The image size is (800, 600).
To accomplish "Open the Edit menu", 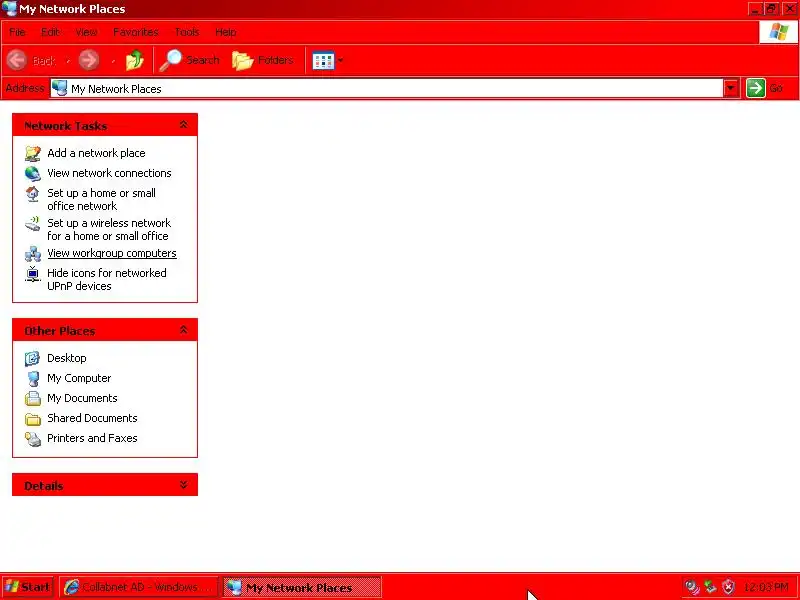I will 50,32.
